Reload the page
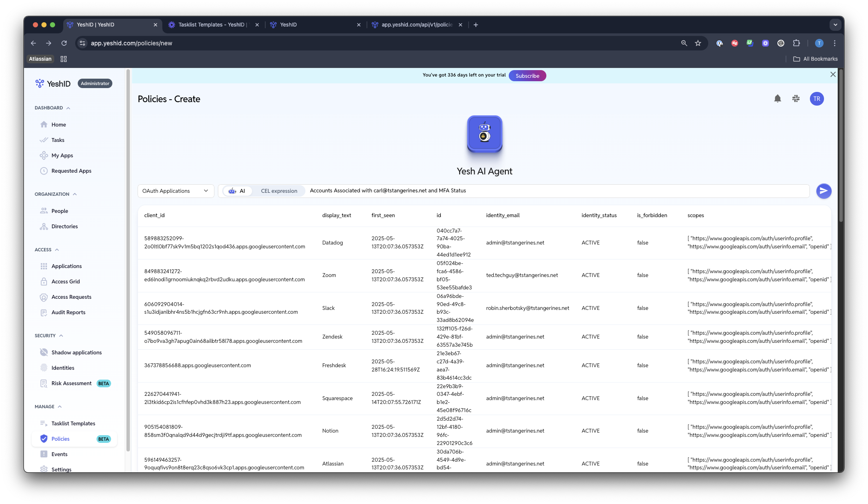Screen dimensions: 868x504 [64, 43]
